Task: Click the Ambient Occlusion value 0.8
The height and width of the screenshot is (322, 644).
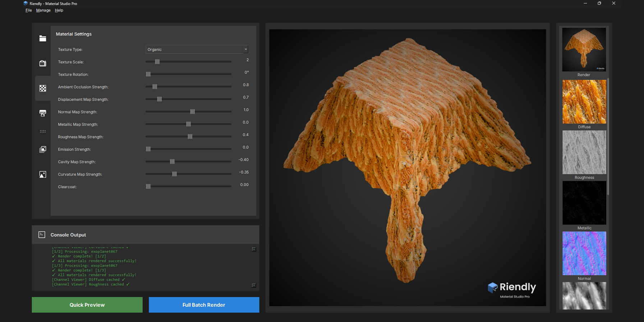Action: [246, 85]
